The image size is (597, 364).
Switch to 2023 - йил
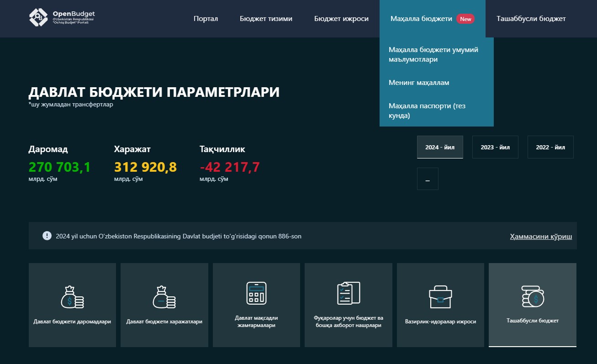495,147
